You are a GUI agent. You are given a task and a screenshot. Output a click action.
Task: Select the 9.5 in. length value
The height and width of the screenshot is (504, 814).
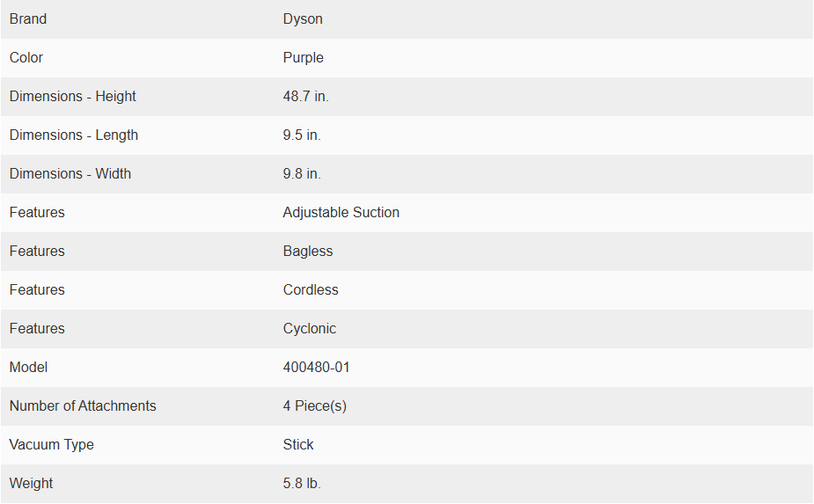click(302, 135)
